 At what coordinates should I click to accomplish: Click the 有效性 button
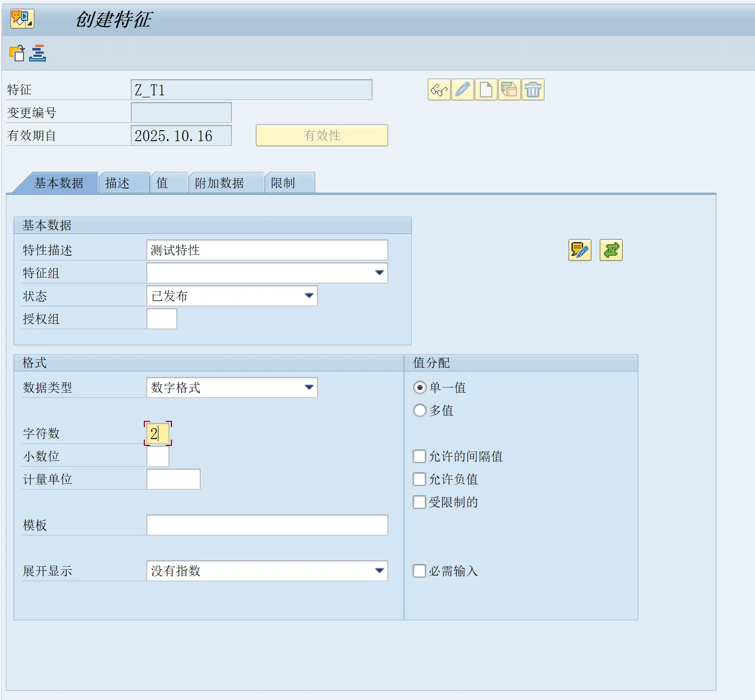[x=321, y=135]
